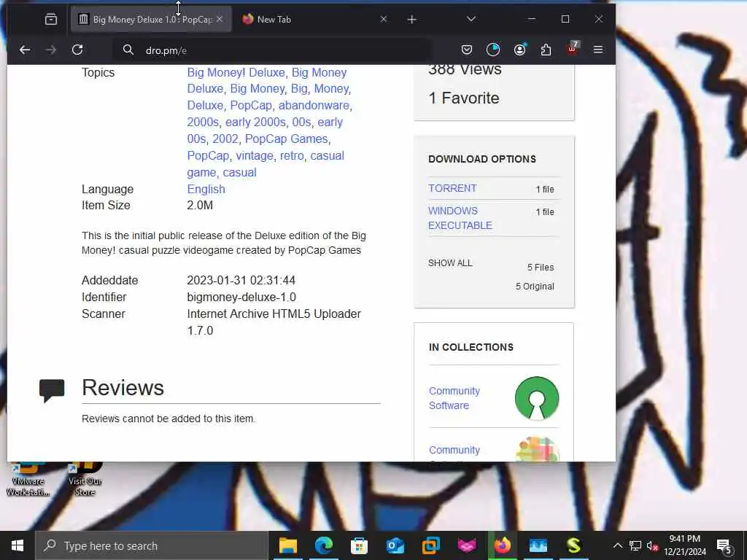Click the taskbar search box
The width and height of the screenshot is (747, 560).
152,545
